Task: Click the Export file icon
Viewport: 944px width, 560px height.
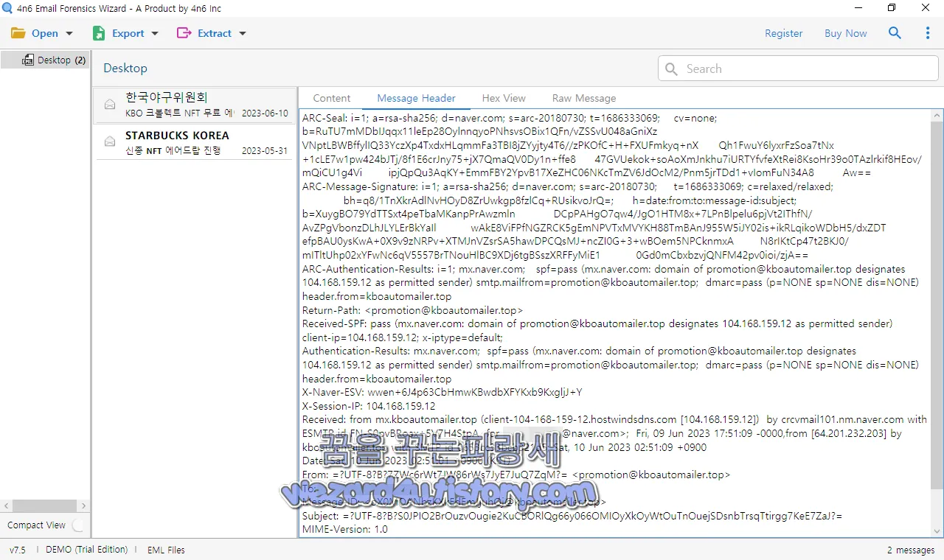Action: 99,33
